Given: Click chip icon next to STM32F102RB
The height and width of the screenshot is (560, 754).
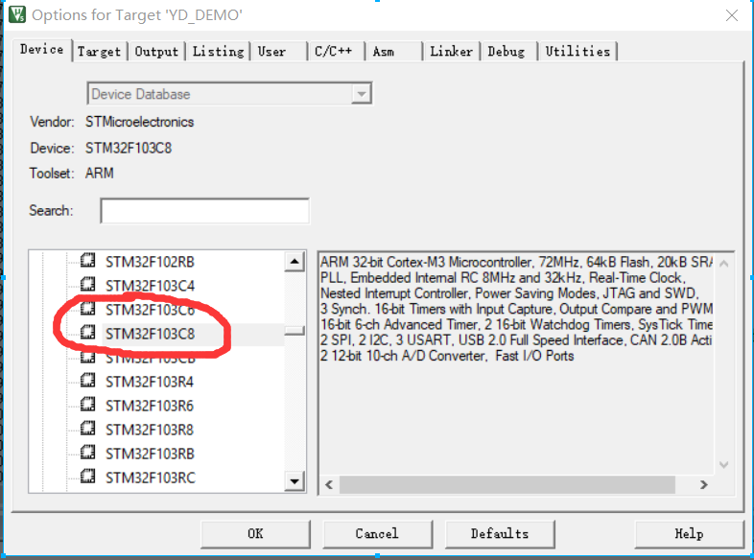Looking at the screenshot, I should pos(87,260).
